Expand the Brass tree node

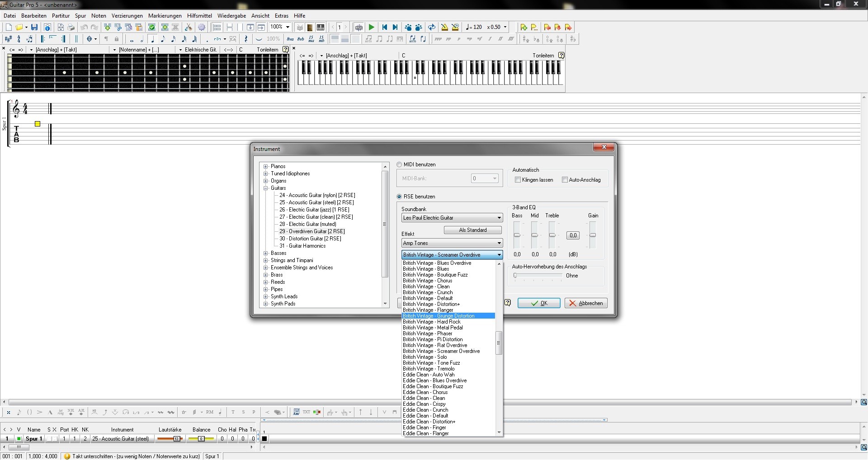click(266, 275)
